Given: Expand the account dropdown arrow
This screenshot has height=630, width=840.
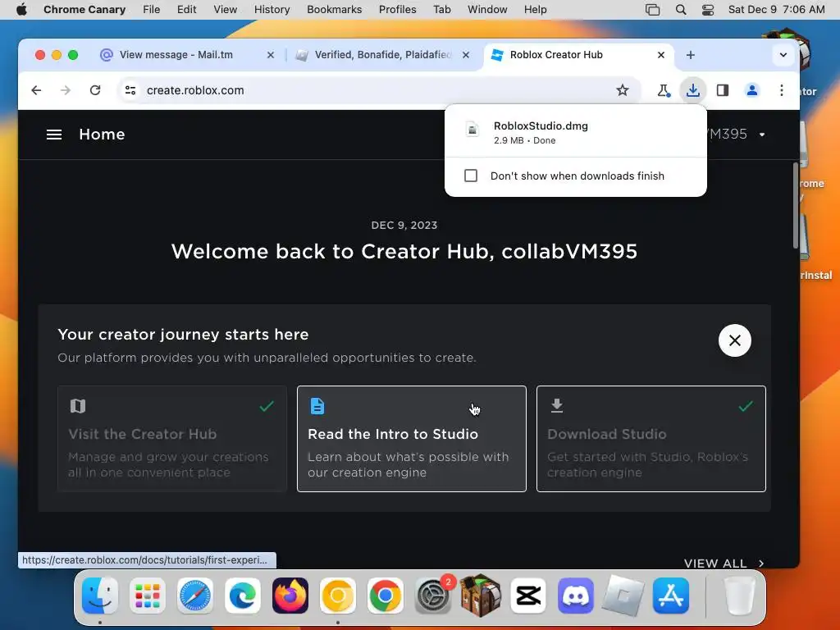Looking at the screenshot, I should (762, 135).
